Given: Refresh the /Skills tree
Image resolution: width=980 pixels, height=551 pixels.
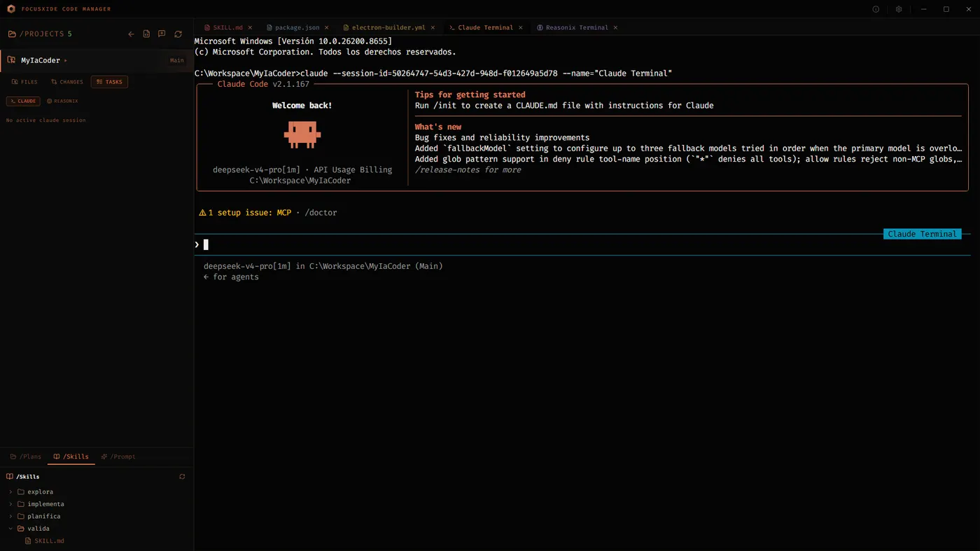Looking at the screenshot, I should [182, 477].
